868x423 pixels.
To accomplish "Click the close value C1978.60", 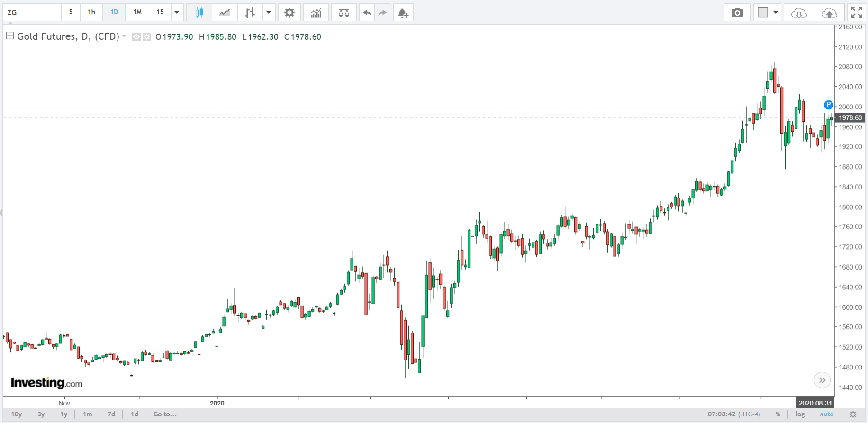I will (303, 37).
